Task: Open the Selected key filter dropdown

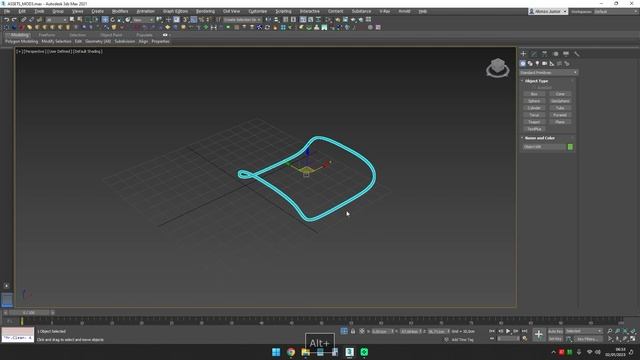Action: pos(584,331)
